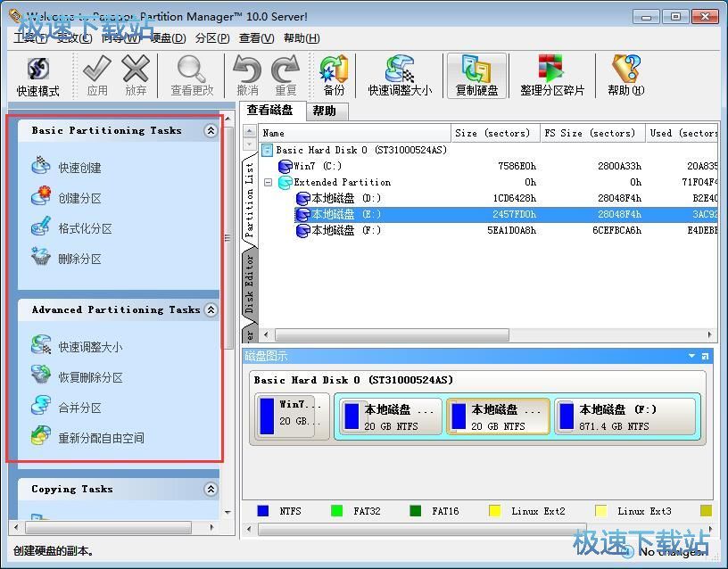Click right arrow of partition list scrollbar

coord(709,334)
